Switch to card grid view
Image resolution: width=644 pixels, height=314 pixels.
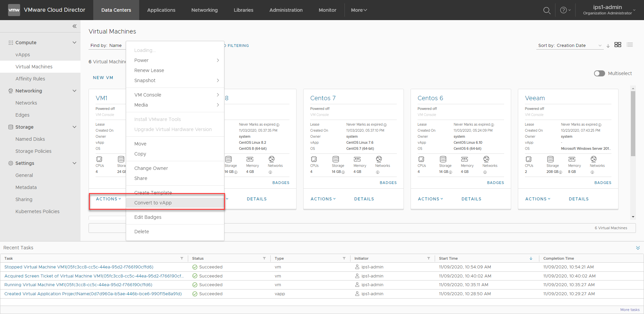point(618,45)
